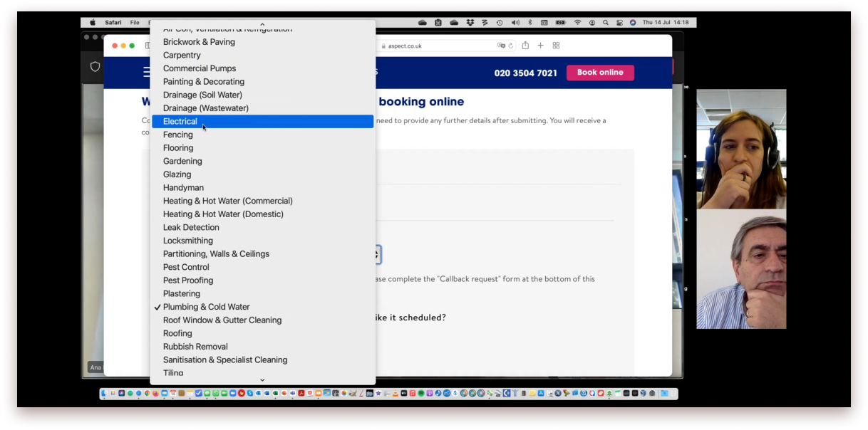
Task: Choose Drainage (Wastewater)
Action: tap(263, 108)
